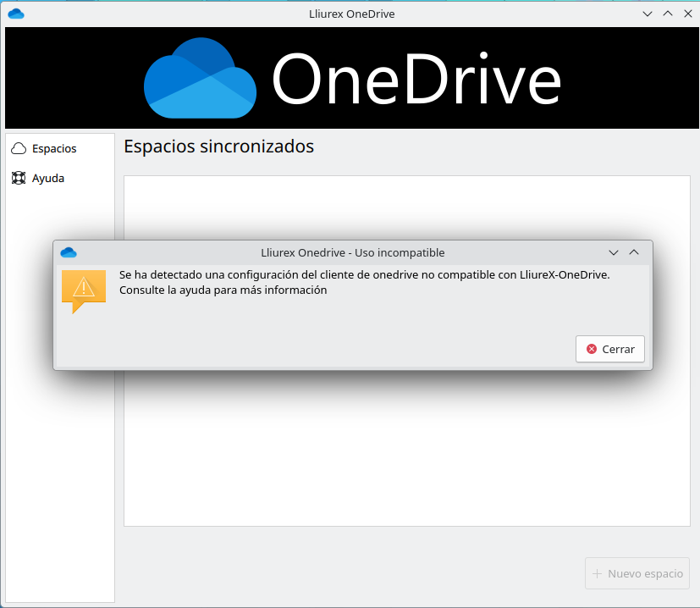Open the main window's down chevron menu
The height and width of the screenshot is (608, 700).
pos(647,14)
